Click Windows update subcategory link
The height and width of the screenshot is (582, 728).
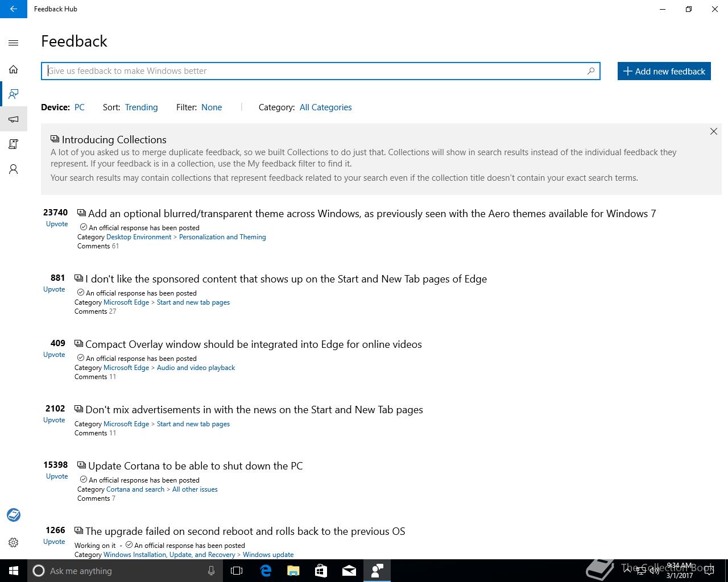point(268,555)
